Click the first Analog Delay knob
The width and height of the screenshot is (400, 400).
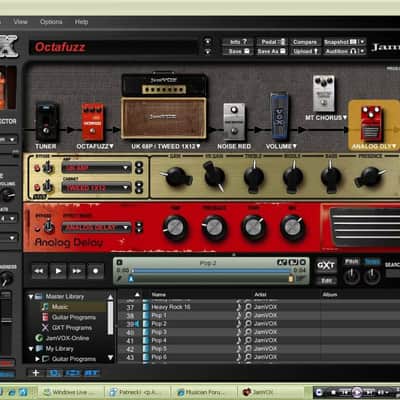point(175,228)
